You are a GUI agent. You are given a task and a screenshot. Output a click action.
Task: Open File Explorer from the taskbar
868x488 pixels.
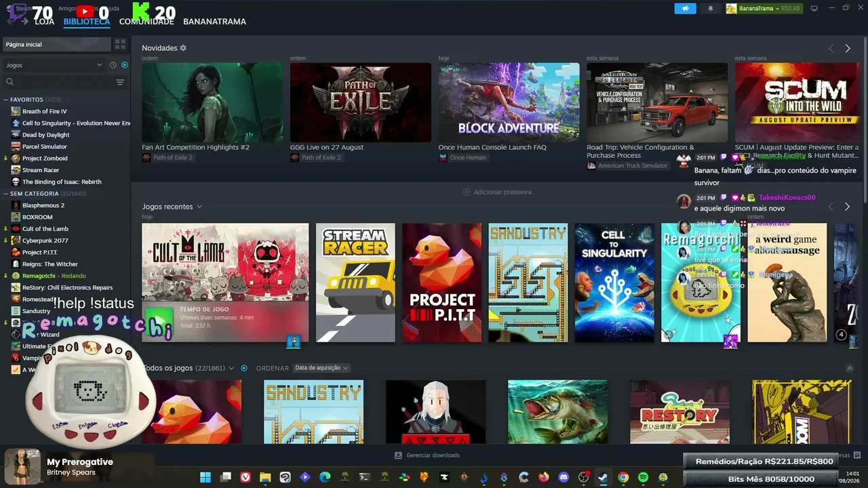(x=265, y=477)
